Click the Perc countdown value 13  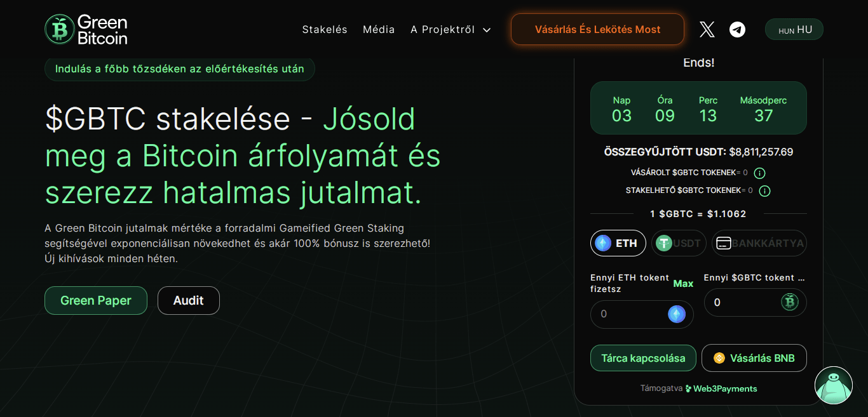[x=708, y=116]
